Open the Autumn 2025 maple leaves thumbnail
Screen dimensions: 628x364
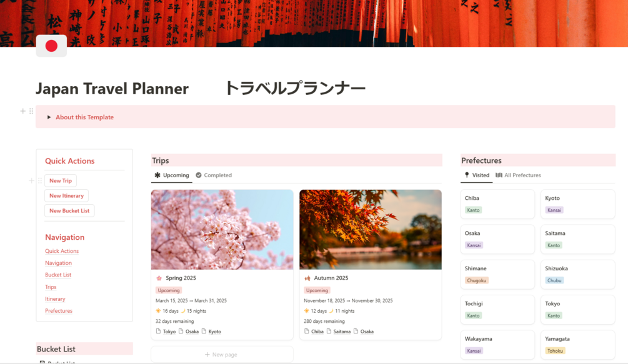tap(371, 230)
